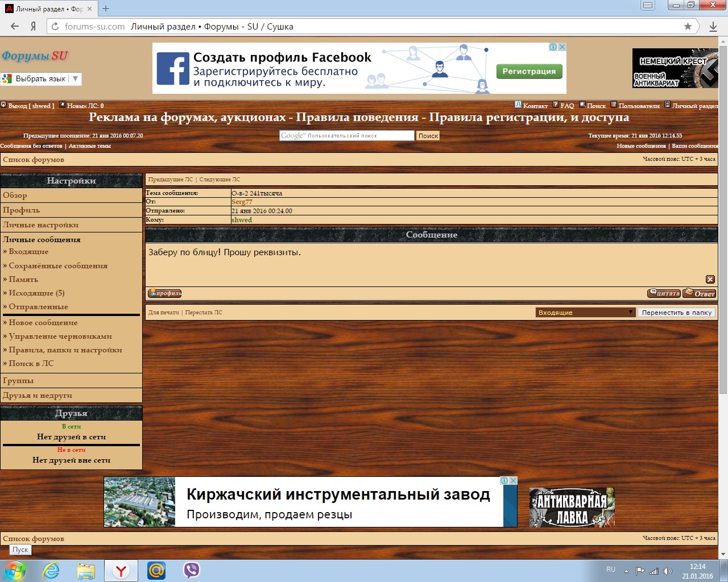Click the reply (Ответ) button
728x582 pixels.
tap(699, 293)
